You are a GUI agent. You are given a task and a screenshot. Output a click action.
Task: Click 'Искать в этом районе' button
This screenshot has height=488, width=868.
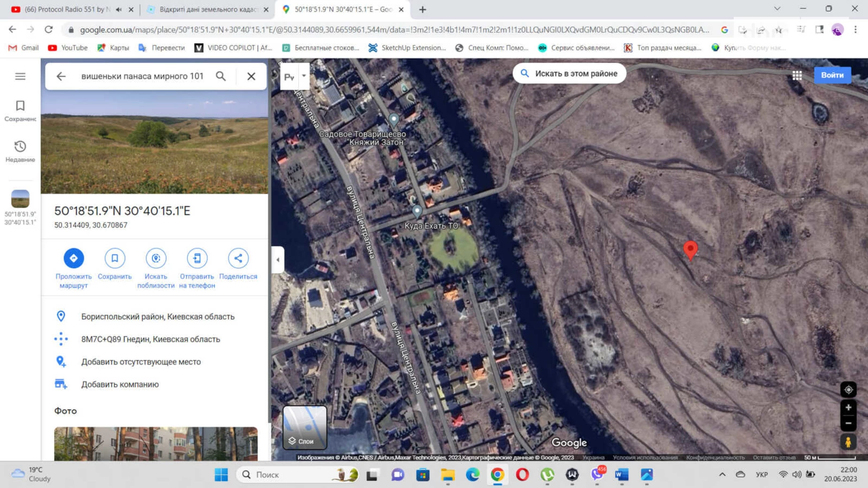pyautogui.click(x=569, y=74)
